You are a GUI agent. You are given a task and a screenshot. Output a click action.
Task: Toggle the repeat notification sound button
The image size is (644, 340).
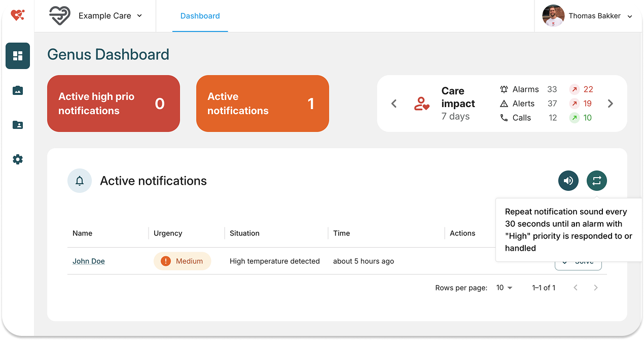[x=596, y=181]
